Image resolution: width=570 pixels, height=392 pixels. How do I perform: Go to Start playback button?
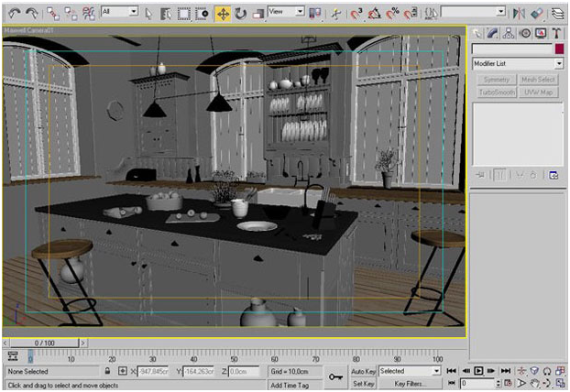(x=451, y=371)
